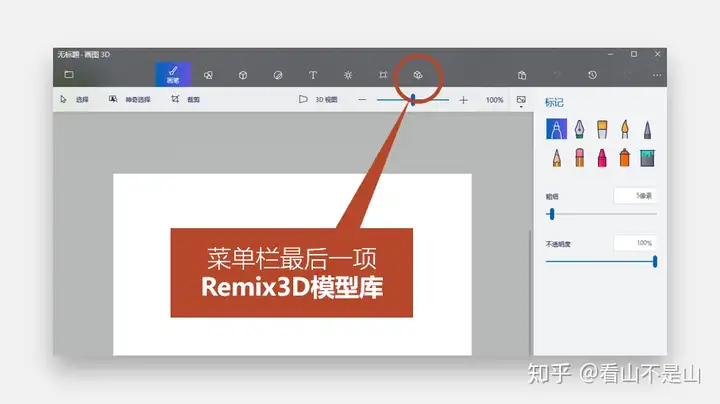Open the expand menu folder icon
Viewport: 720px width, 404px height.
coord(69,74)
